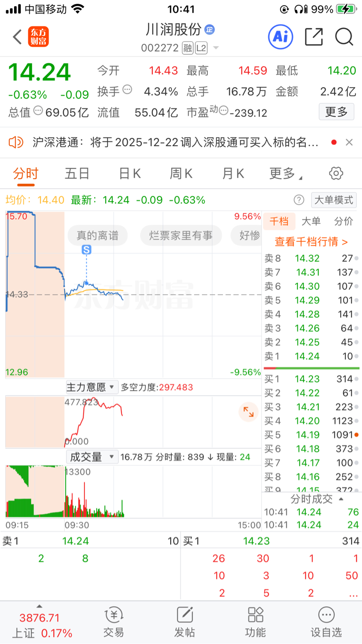Expand the stock code dropdown arrow

click(x=216, y=48)
